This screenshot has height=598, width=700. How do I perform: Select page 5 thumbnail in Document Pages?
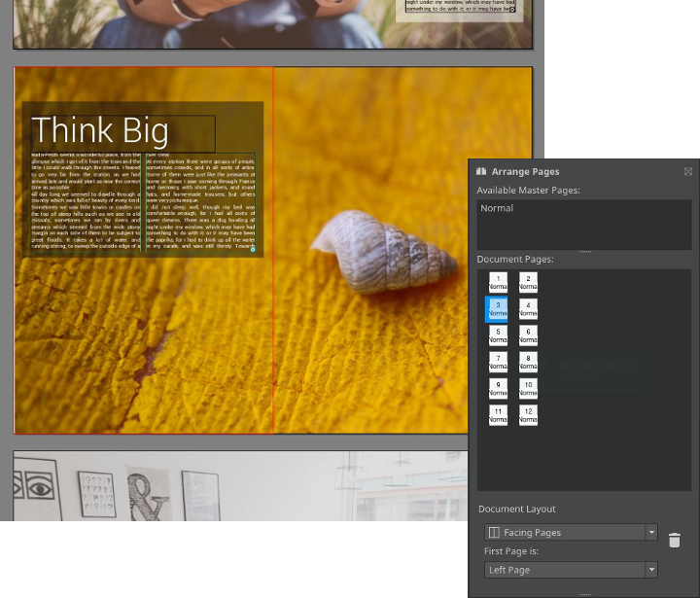pos(498,336)
